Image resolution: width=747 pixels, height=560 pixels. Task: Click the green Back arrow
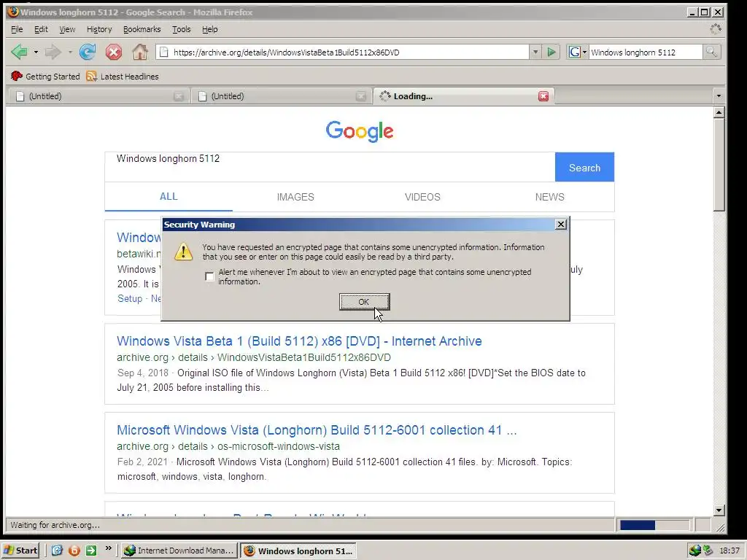[x=20, y=52]
